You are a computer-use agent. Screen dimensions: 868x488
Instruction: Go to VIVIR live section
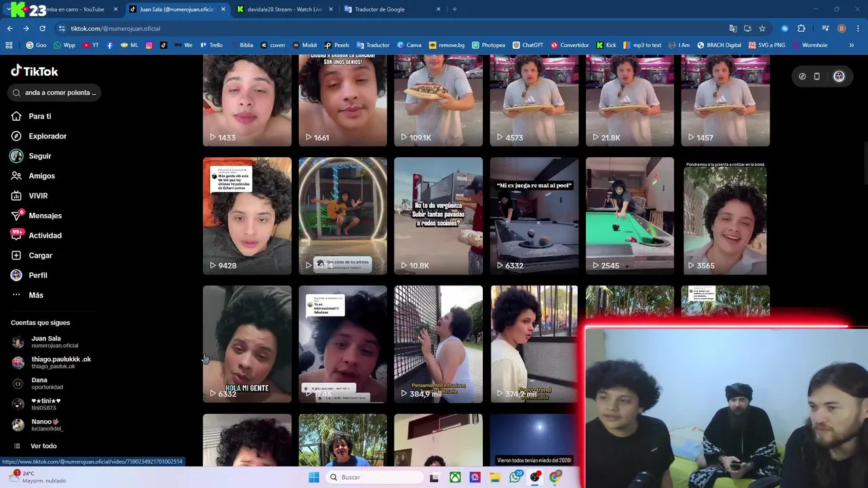coord(30,196)
